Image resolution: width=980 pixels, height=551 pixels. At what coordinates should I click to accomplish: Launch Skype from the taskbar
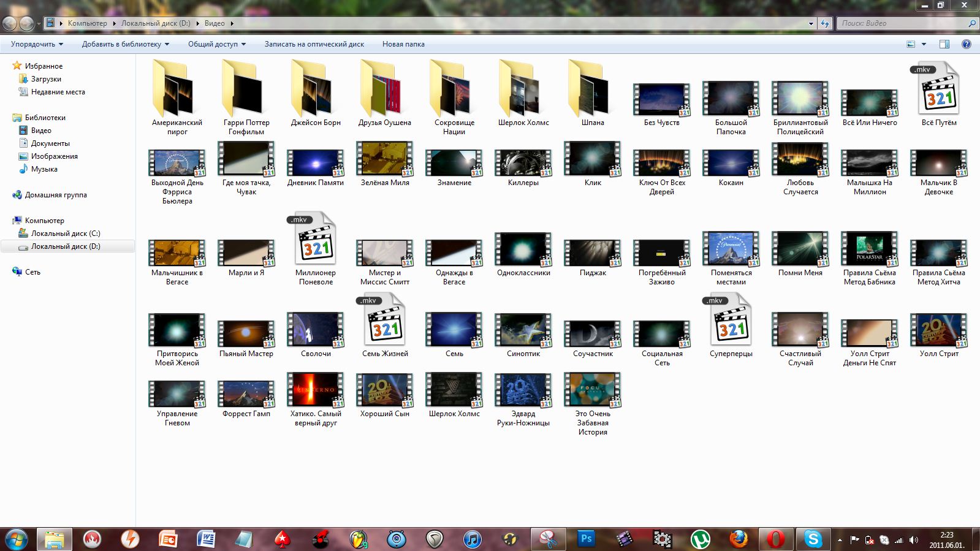[813, 539]
